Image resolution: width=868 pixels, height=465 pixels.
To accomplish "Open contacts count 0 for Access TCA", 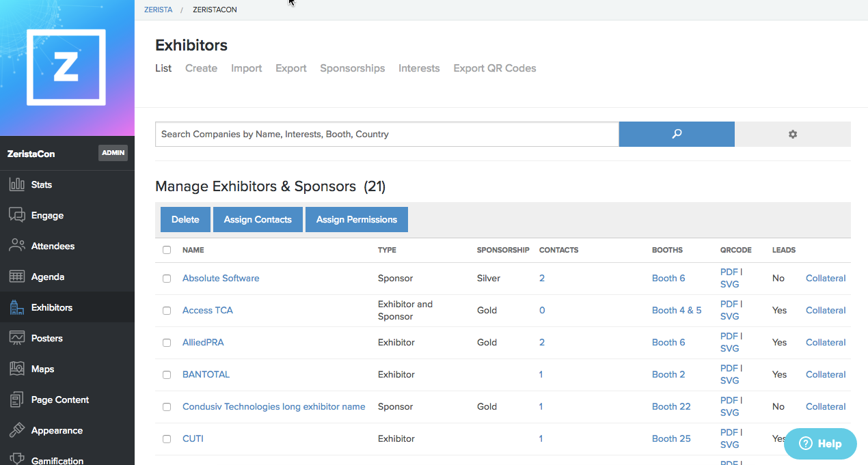I will pyautogui.click(x=542, y=310).
